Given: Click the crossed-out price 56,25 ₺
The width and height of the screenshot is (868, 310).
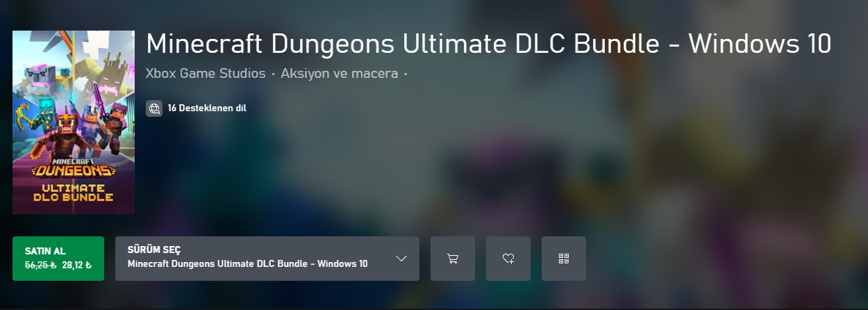Looking at the screenshot, I should click(x=40, y=265).
